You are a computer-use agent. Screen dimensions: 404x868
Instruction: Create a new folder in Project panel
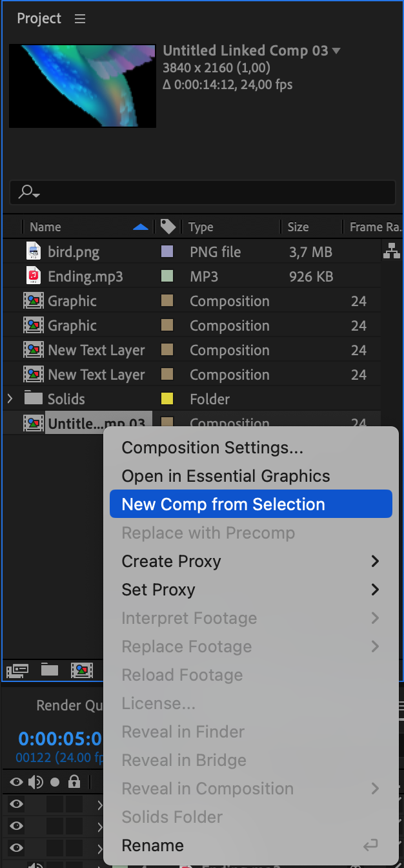(50, 670)
